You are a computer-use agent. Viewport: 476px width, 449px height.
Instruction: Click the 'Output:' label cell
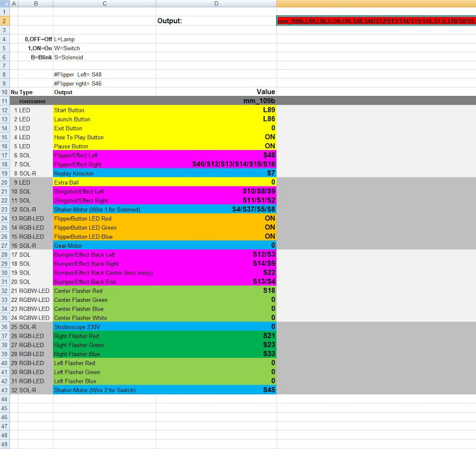pyautogui.click(x=216, y=21)
